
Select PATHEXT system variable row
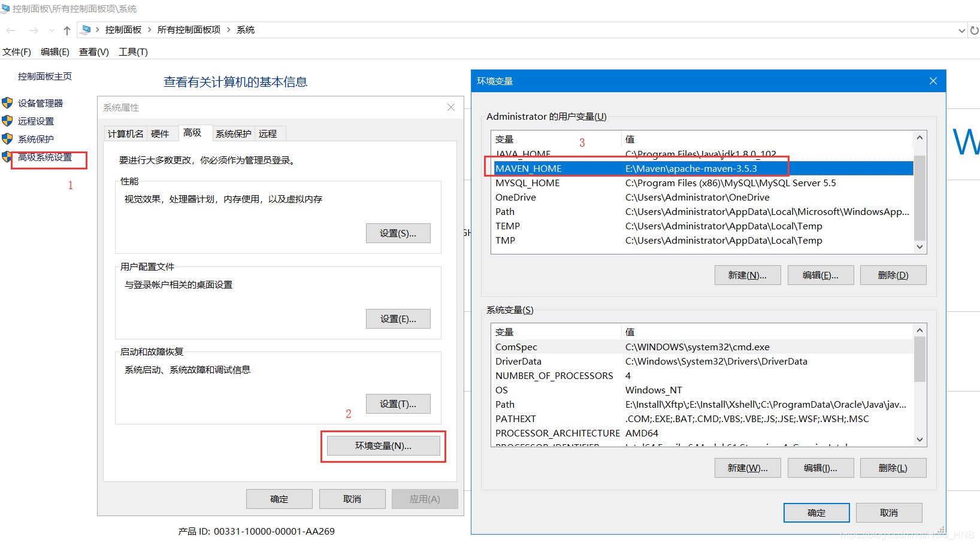pyautogui.click(x=703, y=419)
